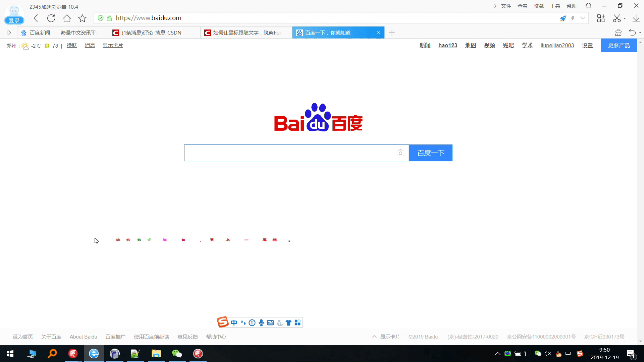Screen dimensions: 644x362
Task: Open the 工具 menu
Action: click(x=555, y=6)
